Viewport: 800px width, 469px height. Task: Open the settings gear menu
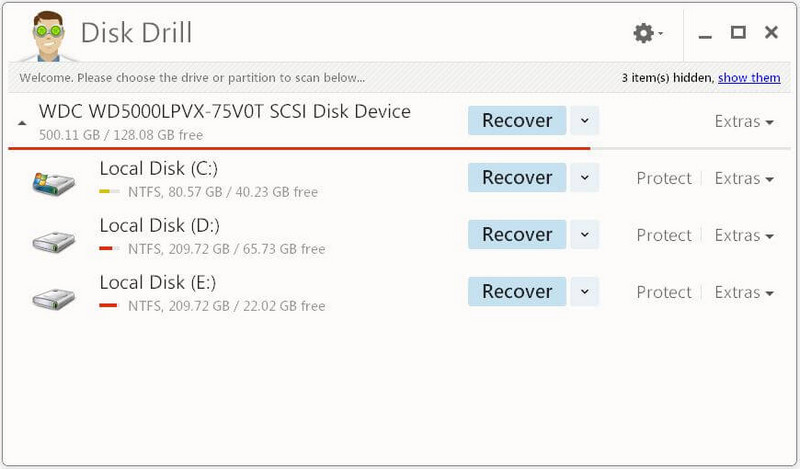pyautogui.click(x=645, y=33)
